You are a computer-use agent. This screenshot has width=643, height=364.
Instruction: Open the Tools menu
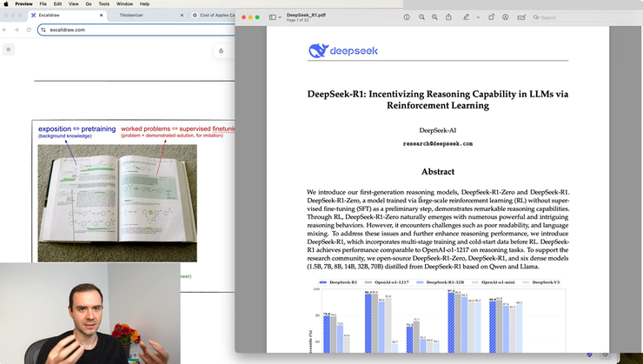pos(103,3)
